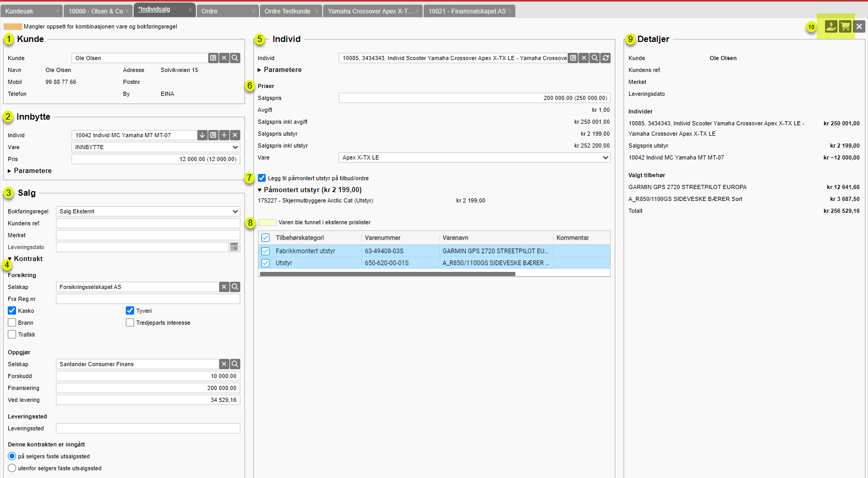Click the horizontal scrollbar under accessories table
The image size is (868, 478).
(x=387, y=274)
